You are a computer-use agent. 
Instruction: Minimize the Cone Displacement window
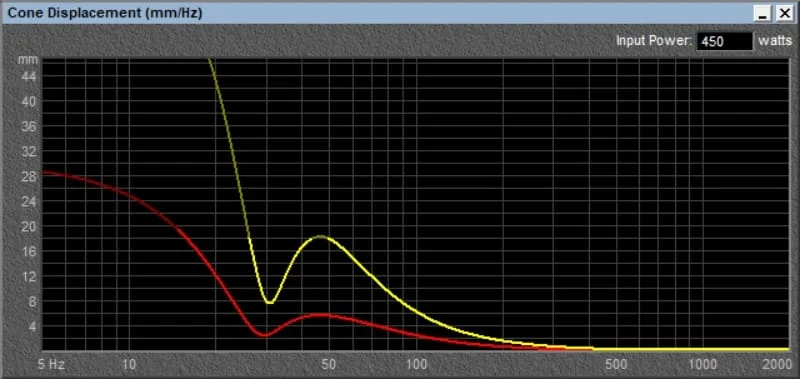[x=763, y=14]
